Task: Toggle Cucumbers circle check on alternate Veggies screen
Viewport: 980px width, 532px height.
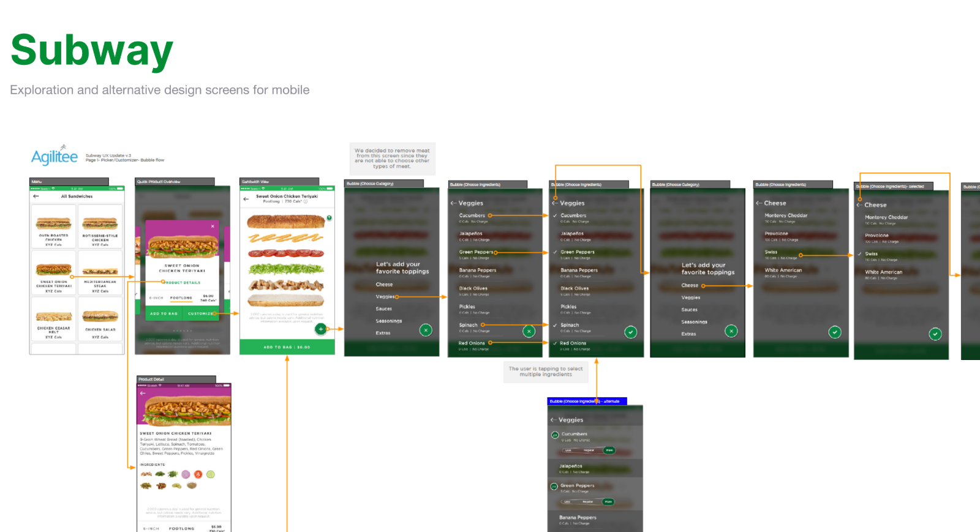Action: click(555, 435)
